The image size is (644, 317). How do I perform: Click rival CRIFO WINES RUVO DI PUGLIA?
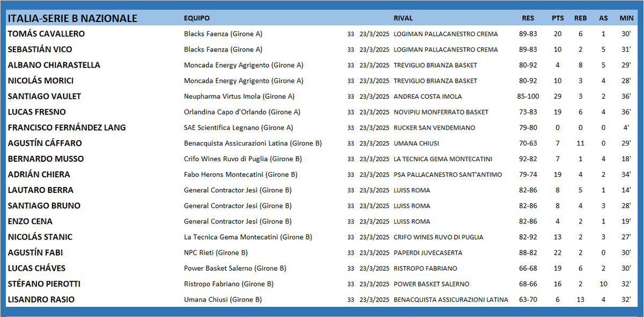(438, 236)
